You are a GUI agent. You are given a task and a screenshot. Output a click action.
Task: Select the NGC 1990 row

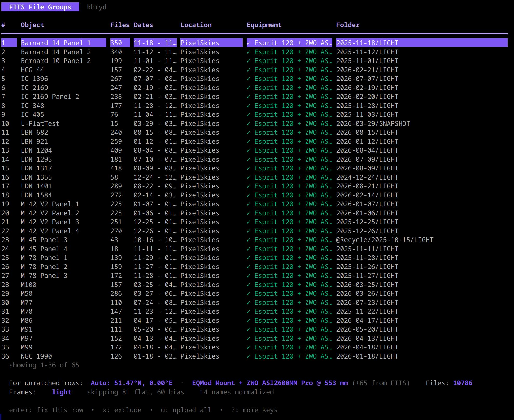coord(254,356)
